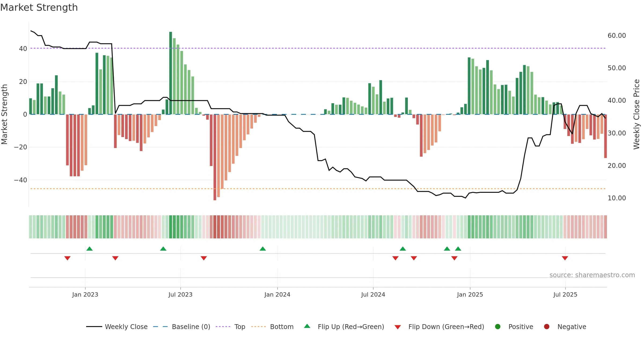Image resolution: width=644 pixels, height=362 pixels.
Task: Click the Flip Up green triangle legend icon
Action: click(307, 326)
